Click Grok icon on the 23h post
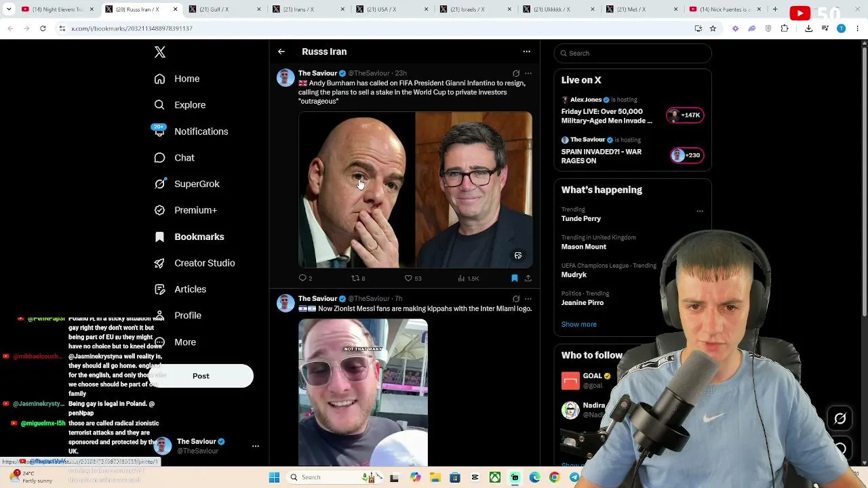The height and width of the screenshot is (488, 868). tap(516, 73)
